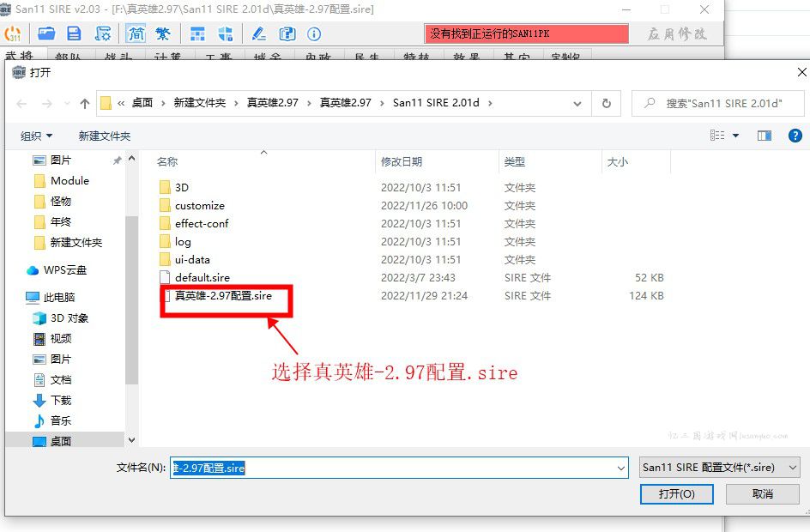
Task: Click the red 没有找到正运行的SAN11PK status box
Action: (526, 34)
